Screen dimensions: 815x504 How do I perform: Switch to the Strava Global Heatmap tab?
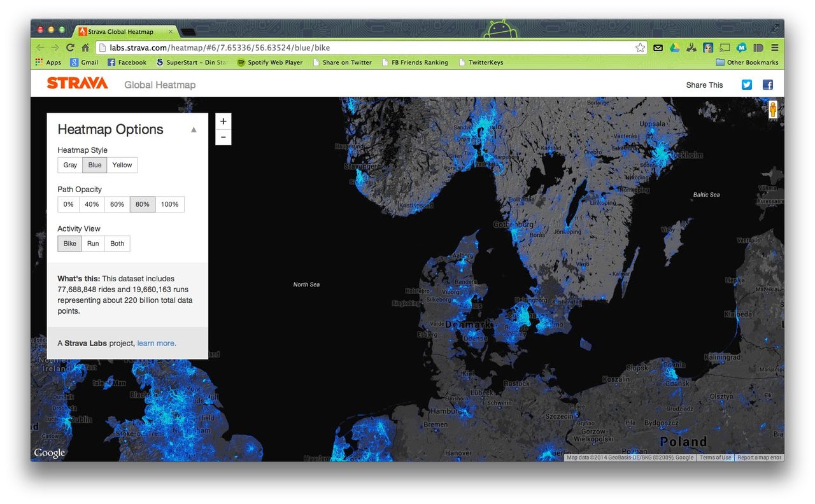[x=125, y=31]
